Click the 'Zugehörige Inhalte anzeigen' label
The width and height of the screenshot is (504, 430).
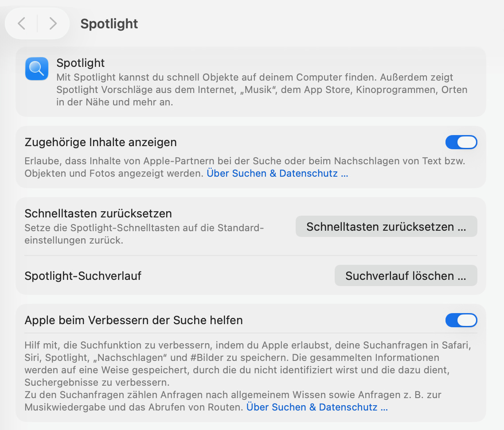point(101,142)
